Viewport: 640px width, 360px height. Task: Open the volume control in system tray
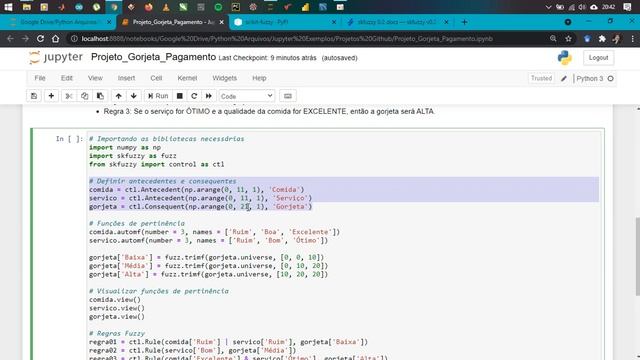pyautogui.click(x=582, y=7)
